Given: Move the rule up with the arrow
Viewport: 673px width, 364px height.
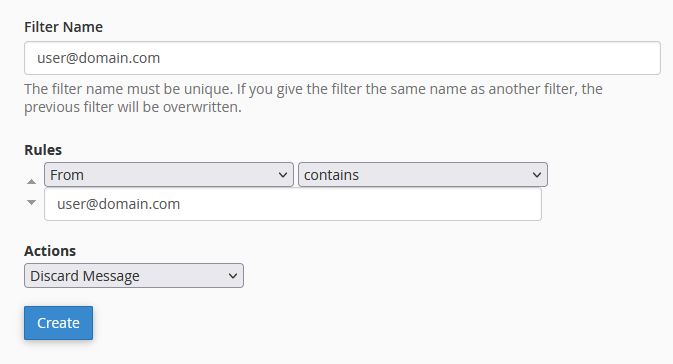Looking at the screenshot, I should (x=31, y=182).
